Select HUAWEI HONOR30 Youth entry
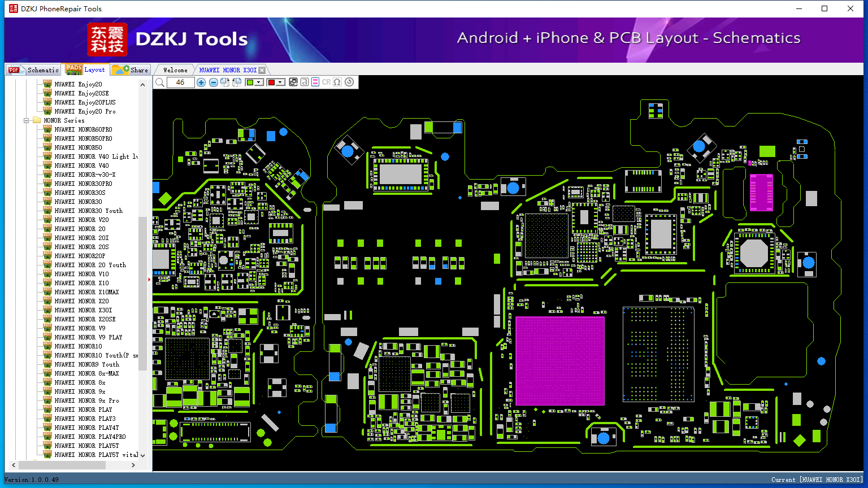 88,211
